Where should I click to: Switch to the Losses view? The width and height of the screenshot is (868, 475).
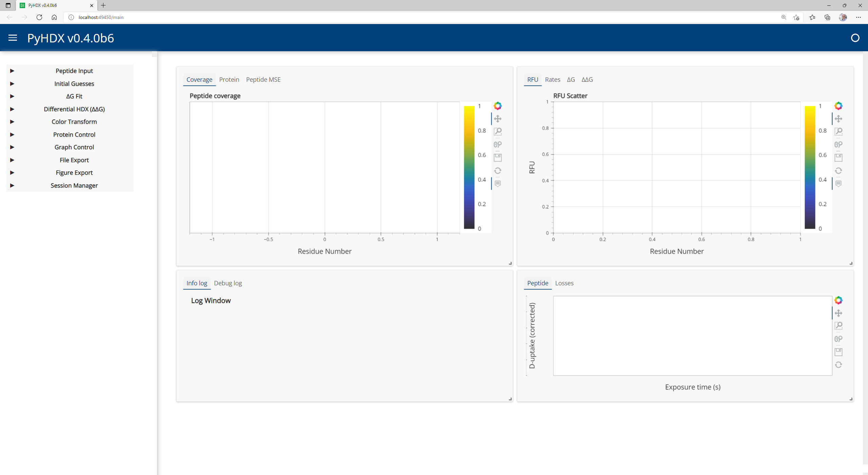564,283
